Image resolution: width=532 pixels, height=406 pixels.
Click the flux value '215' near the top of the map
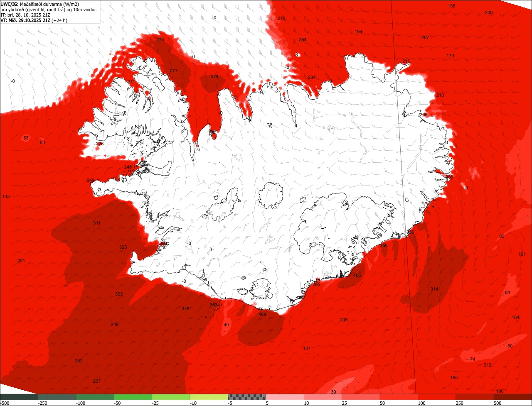point(281,18)
